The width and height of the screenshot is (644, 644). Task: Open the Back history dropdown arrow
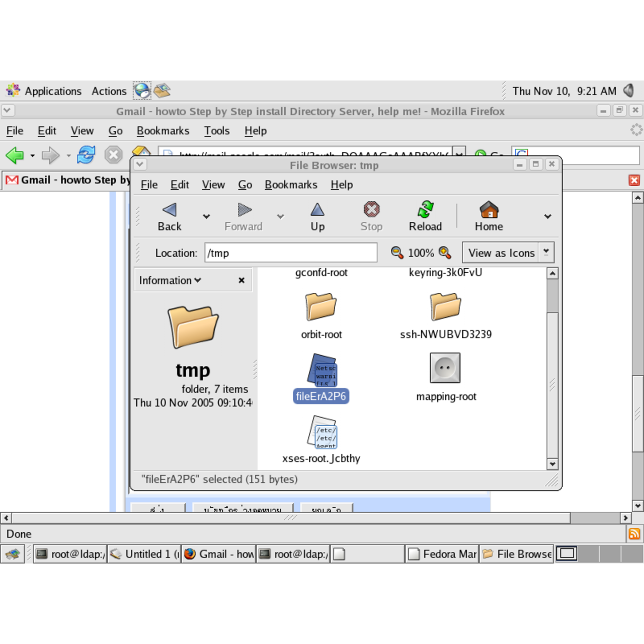tap(206, 216)
